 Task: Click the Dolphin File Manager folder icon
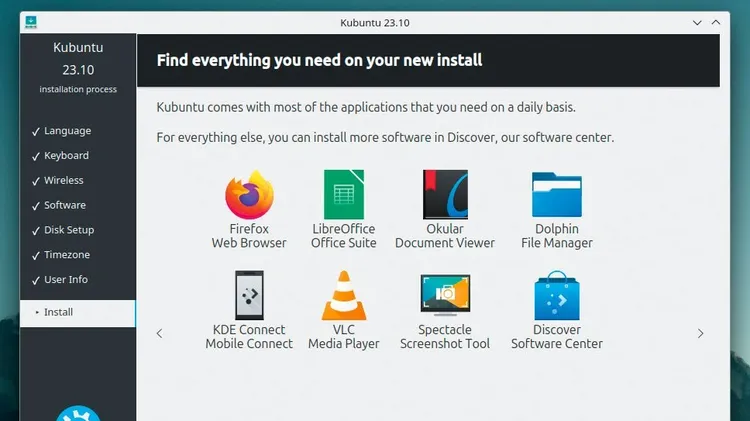pos(557,195)
